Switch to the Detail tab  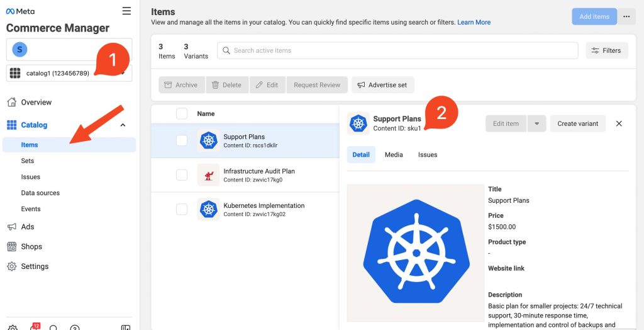pyautogui.click(x=361, y=155)
